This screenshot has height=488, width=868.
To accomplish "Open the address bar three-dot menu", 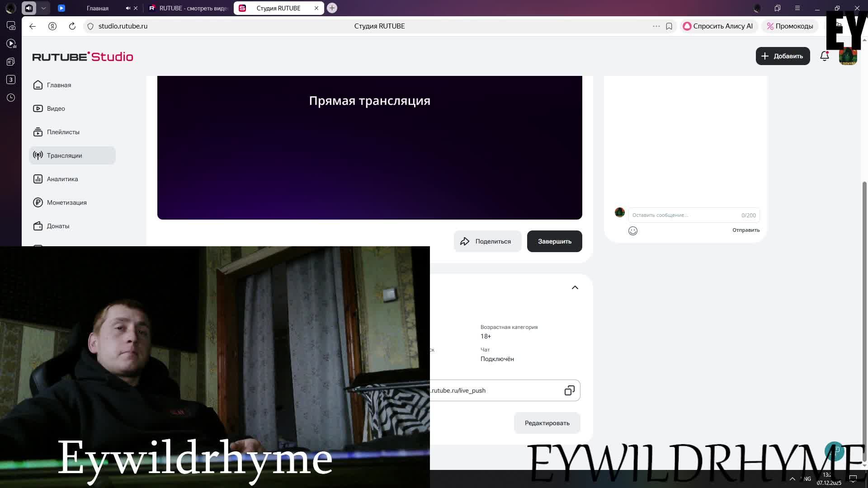I will [x=656, y=26].
